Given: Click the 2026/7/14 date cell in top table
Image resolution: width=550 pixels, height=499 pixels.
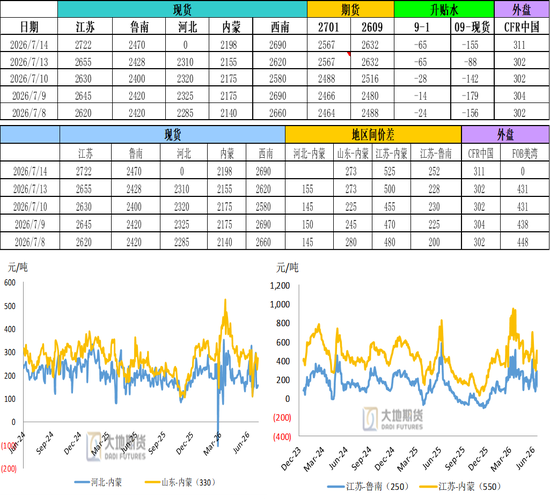Looking at the screenshot, I should 29,45.
